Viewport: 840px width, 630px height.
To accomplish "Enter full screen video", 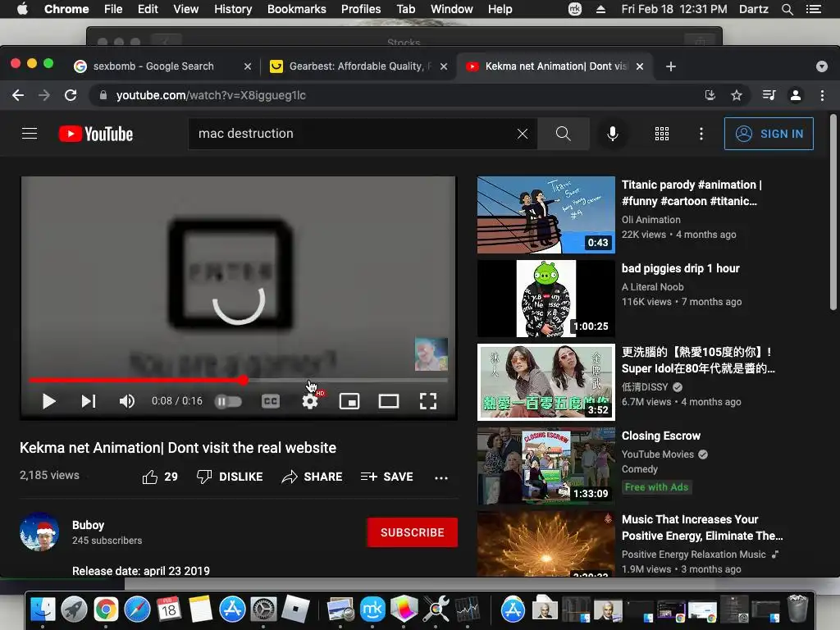I will tap(427, 400).
